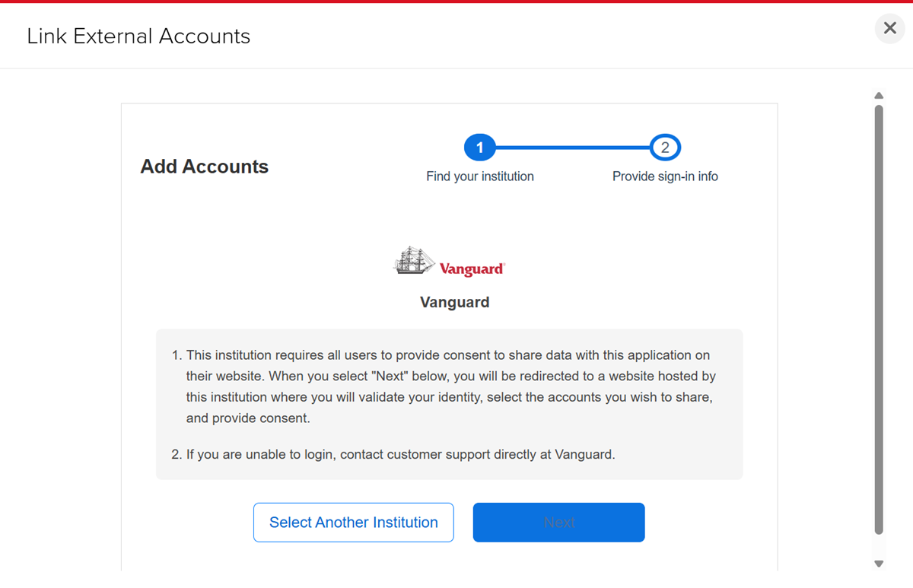Click the consent instructions panel
Viewport: 913px width, 588px height.
coord(449,404)
